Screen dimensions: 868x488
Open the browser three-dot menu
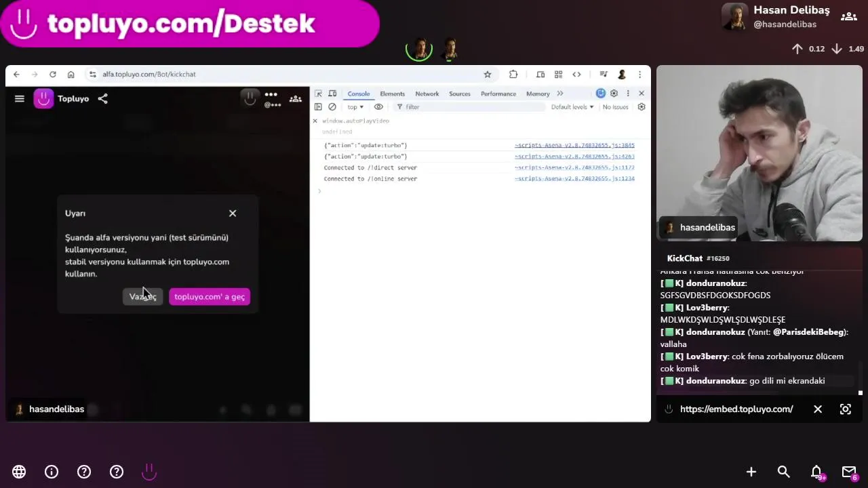coord(639,75)
